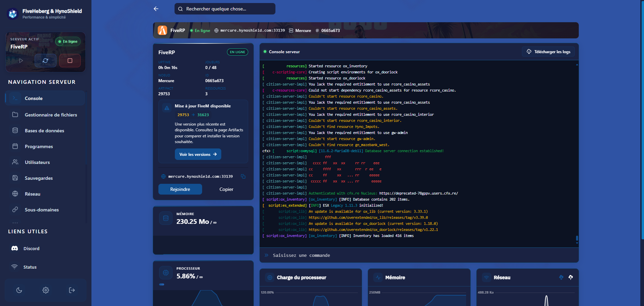Open the Programmes section
The height and width of the screenshot is (306, 644).
tap(45, 146)
